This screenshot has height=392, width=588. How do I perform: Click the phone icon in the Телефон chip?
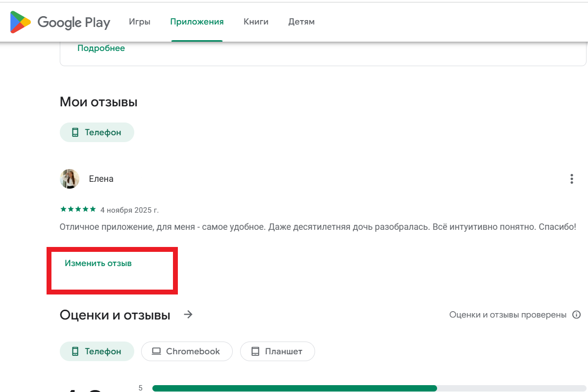tap(74, 132)
